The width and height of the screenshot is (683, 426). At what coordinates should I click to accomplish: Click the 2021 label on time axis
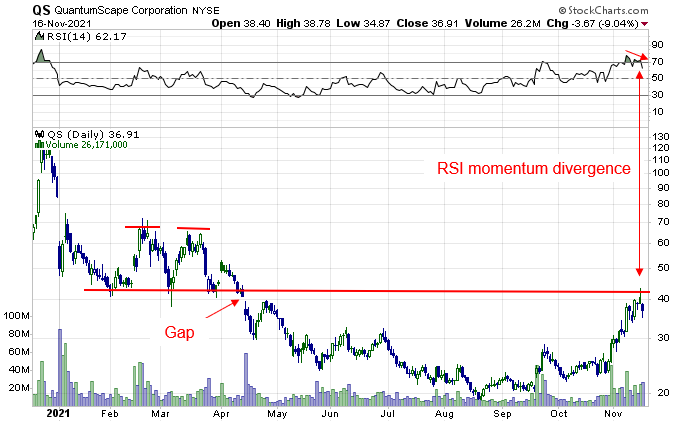58,413
